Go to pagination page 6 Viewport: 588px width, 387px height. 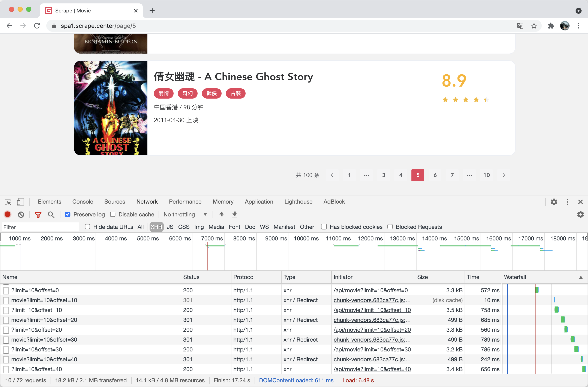435,175
